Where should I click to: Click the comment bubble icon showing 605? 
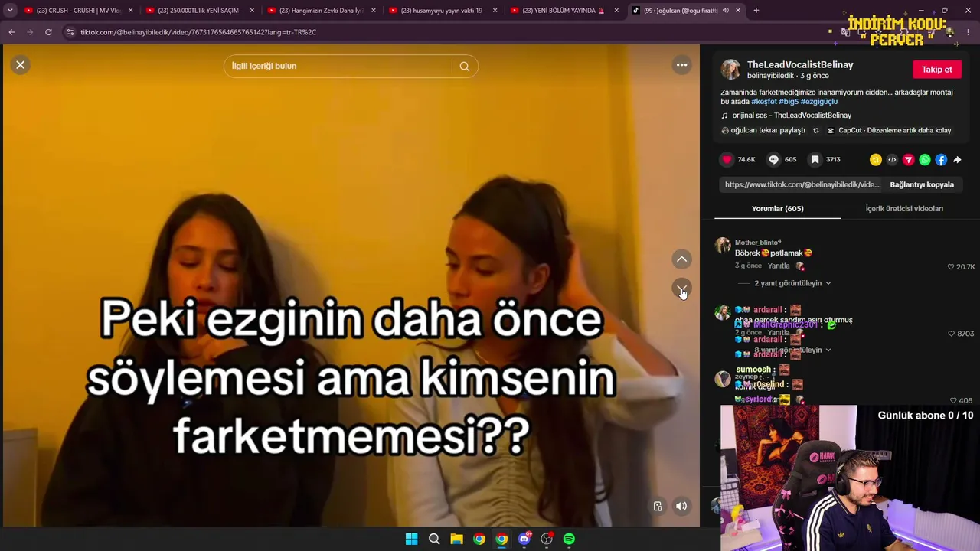click(x=773, y=159)
